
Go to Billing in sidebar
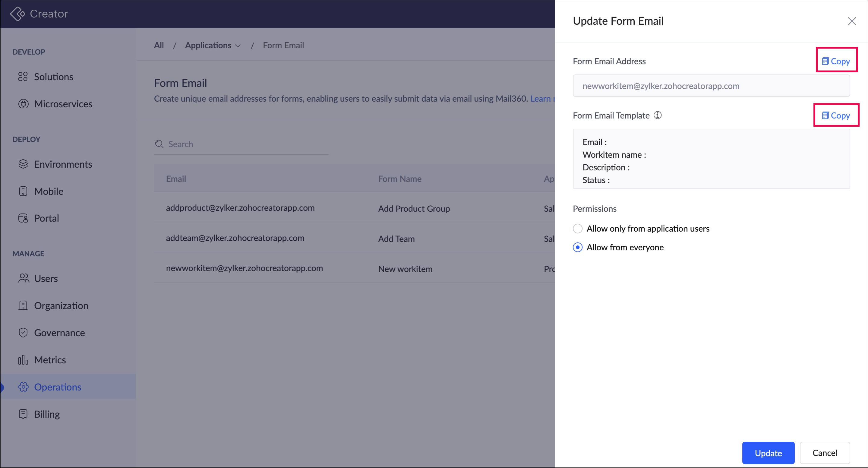47,414
